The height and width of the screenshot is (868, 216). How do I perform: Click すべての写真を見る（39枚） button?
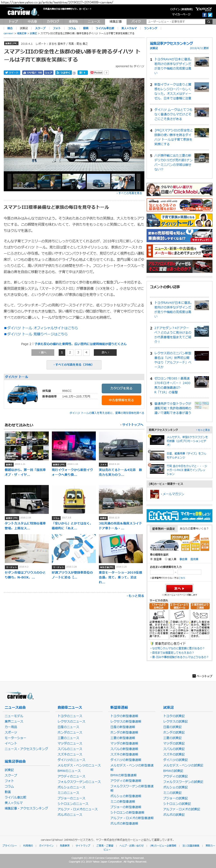point(74,365)
